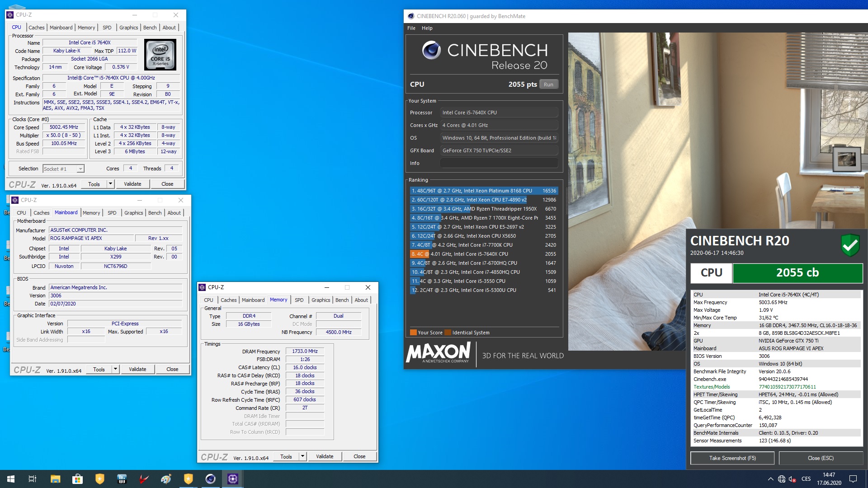868x488 pixels.
Task: Click the green BenchMate shield checkmark
Action: pyautogui.click(x=850, y=245)
